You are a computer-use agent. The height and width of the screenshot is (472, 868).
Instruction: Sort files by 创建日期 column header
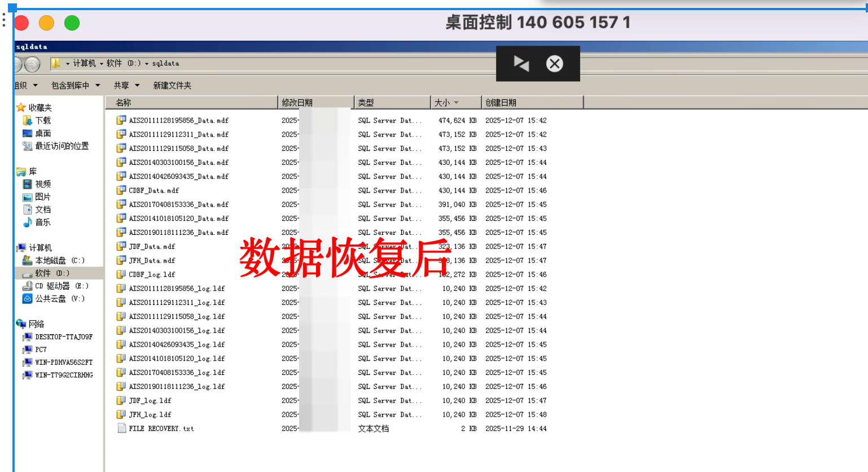pyautogui.click(x=501, y=102)
